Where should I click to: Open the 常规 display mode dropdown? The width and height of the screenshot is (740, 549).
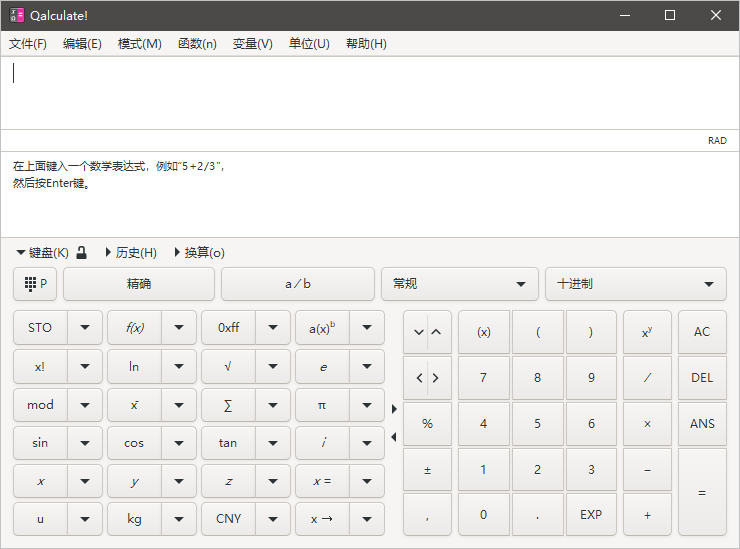click(459, 284)
